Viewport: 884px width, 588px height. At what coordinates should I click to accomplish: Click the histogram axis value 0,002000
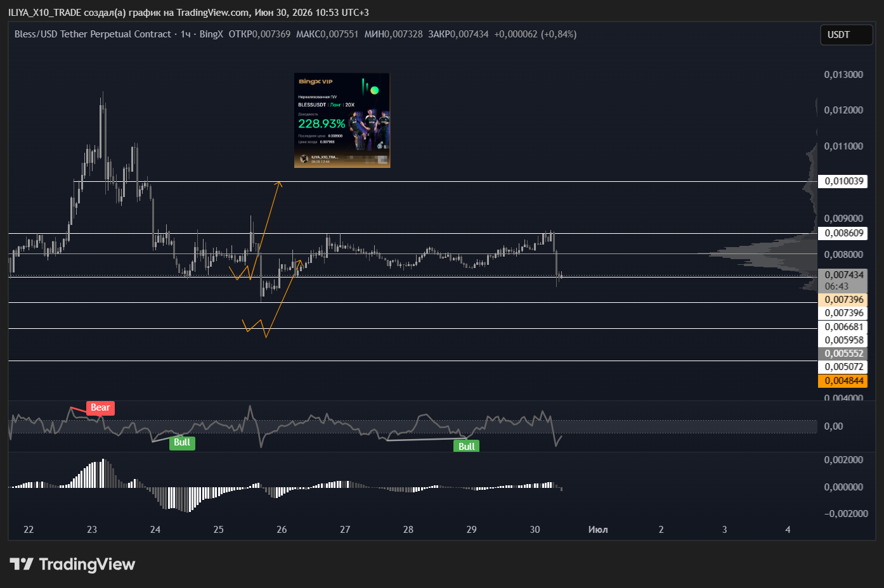coord(843,460)
